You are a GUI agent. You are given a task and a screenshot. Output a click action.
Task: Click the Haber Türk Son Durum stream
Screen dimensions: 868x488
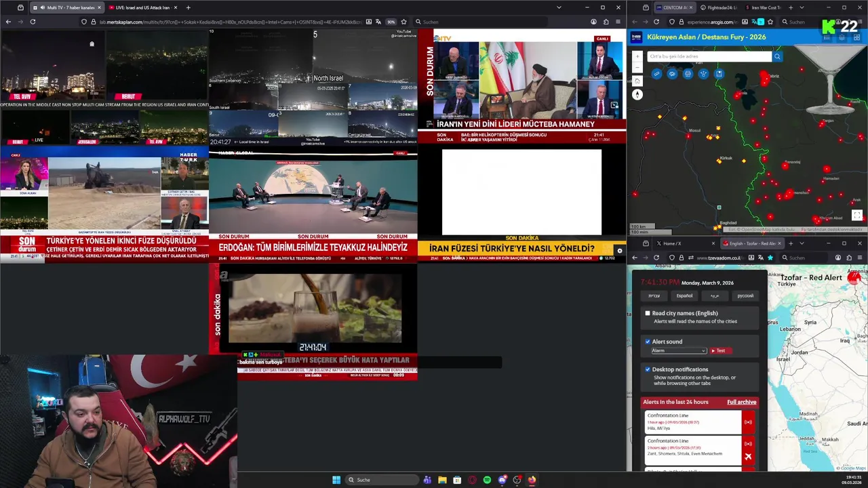pos(104,206)
